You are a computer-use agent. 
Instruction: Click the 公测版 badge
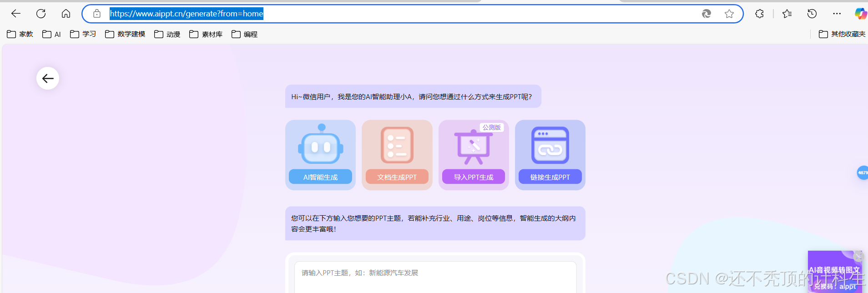pos(492,127)
